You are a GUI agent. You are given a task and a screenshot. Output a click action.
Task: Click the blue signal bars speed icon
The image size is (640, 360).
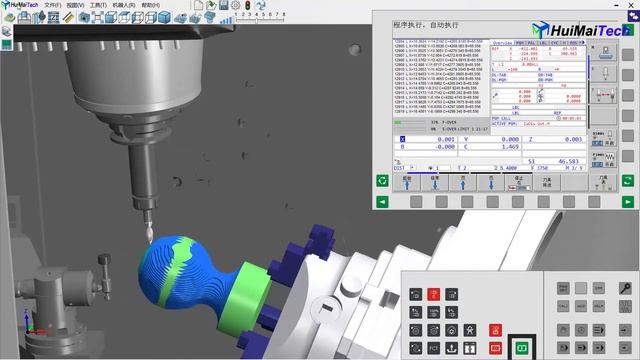[x=226, y=19]
